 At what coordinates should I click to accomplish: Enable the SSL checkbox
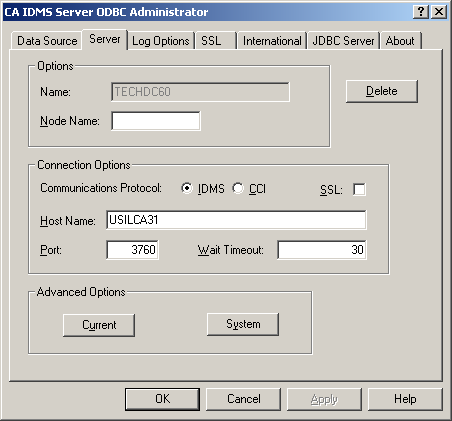pyautogui.click(x=359, y=189)
